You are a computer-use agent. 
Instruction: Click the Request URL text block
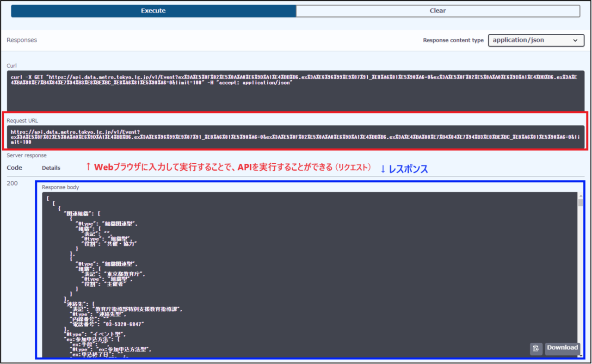pos(295,137)
